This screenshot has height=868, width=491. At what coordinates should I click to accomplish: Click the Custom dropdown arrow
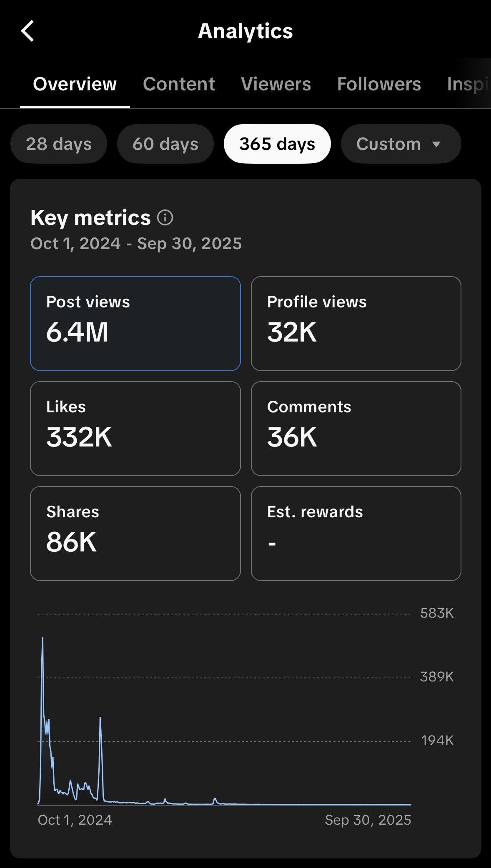(x=436, y=144)
